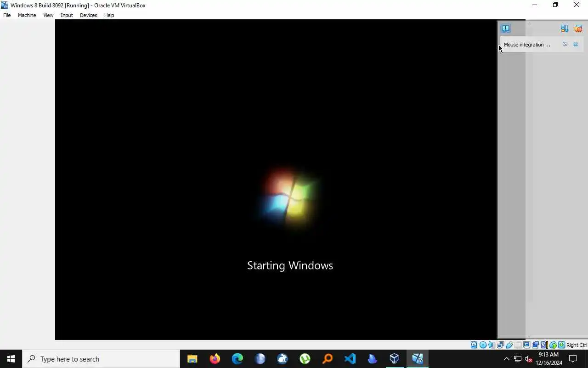Click the hard disk activity status icon

(x=474, y=345)
